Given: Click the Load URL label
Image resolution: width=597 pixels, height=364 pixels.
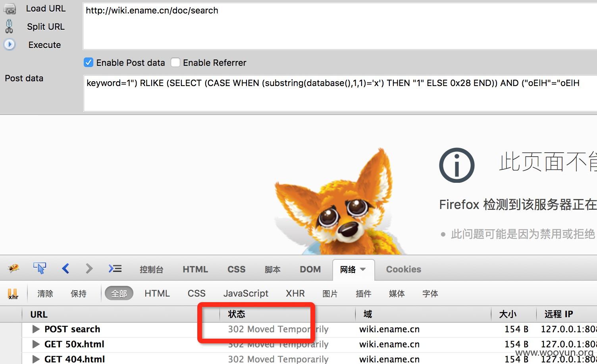Looking at the screenshot, I should [x=46, y=9].
